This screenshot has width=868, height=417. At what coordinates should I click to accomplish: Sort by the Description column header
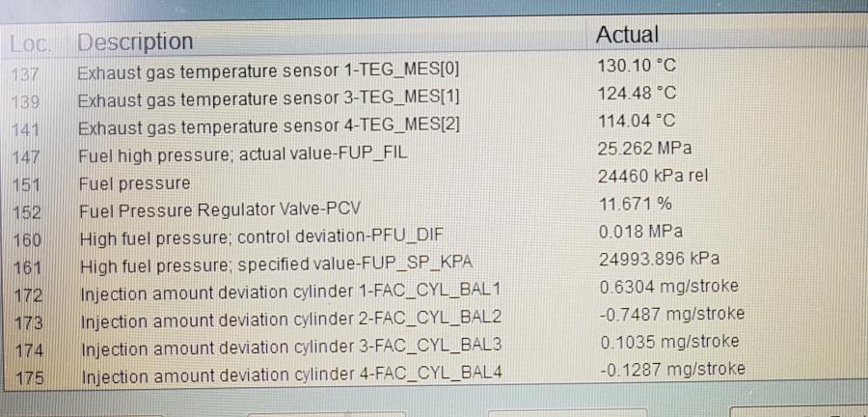[x=135, y=42]
